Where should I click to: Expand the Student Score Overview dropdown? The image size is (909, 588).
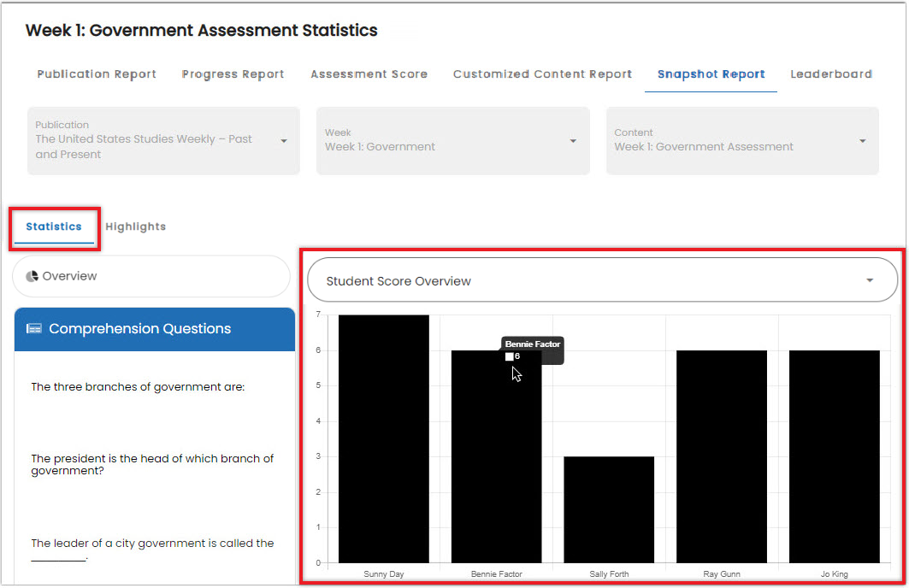[x=870, y=279]
